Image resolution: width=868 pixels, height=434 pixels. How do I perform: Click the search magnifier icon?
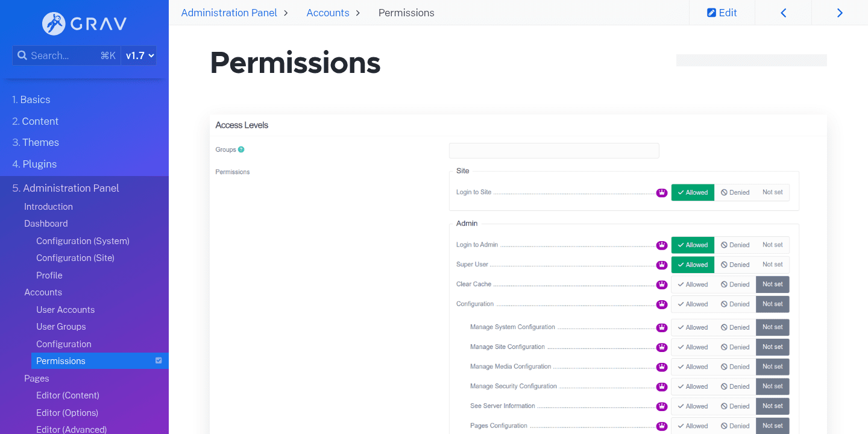[22, 55]
